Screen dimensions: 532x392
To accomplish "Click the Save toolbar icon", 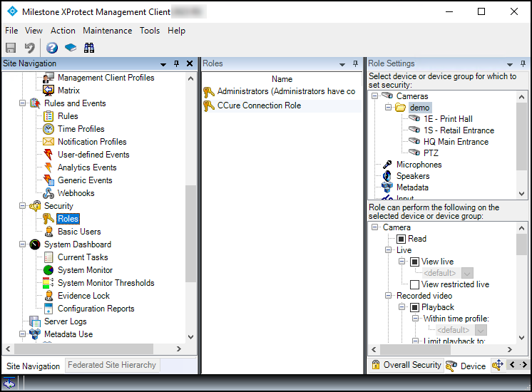I will coord(11,48).
